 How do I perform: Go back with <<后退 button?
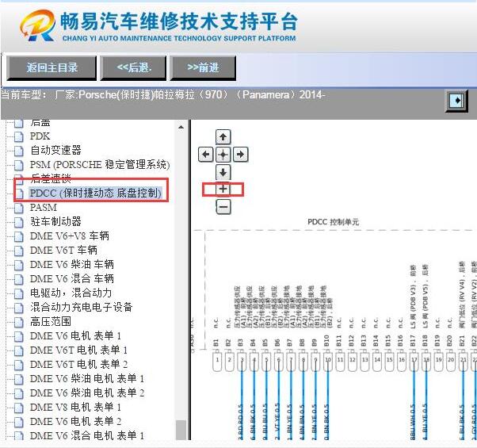tap(134, 67)
